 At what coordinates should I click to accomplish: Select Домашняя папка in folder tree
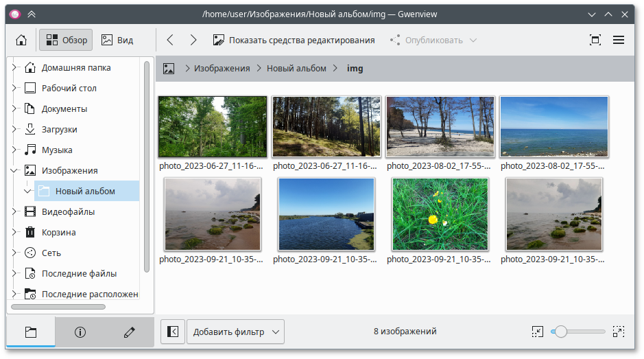tap(76, 67)
